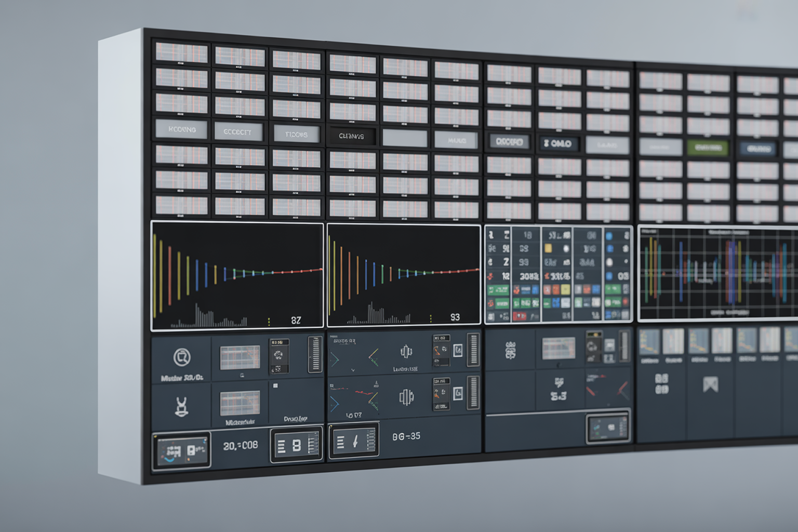Click the circular icon above the Master label
The width and height of the screenshot is (798, 532).
[182, 357]
